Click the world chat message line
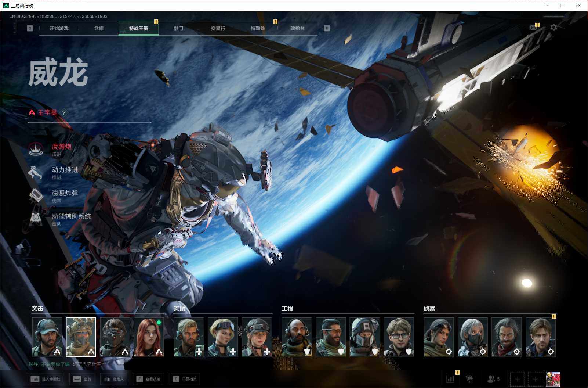Screen dimensions: 588x388 pos(66,364)
